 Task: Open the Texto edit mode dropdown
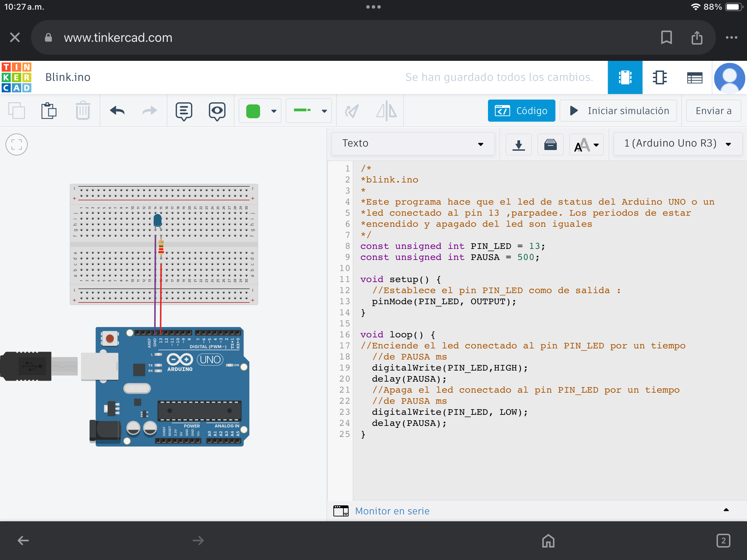click(413, 143)
